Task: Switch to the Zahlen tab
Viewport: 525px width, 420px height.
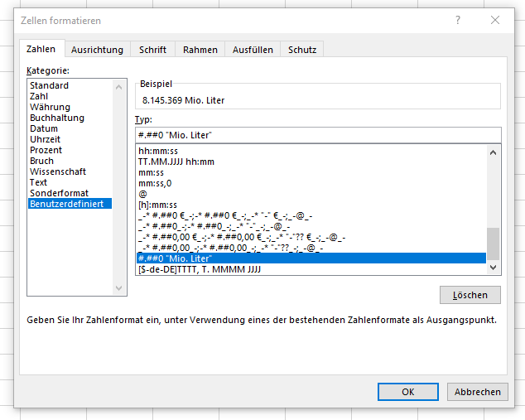Action: click(41, 49)
